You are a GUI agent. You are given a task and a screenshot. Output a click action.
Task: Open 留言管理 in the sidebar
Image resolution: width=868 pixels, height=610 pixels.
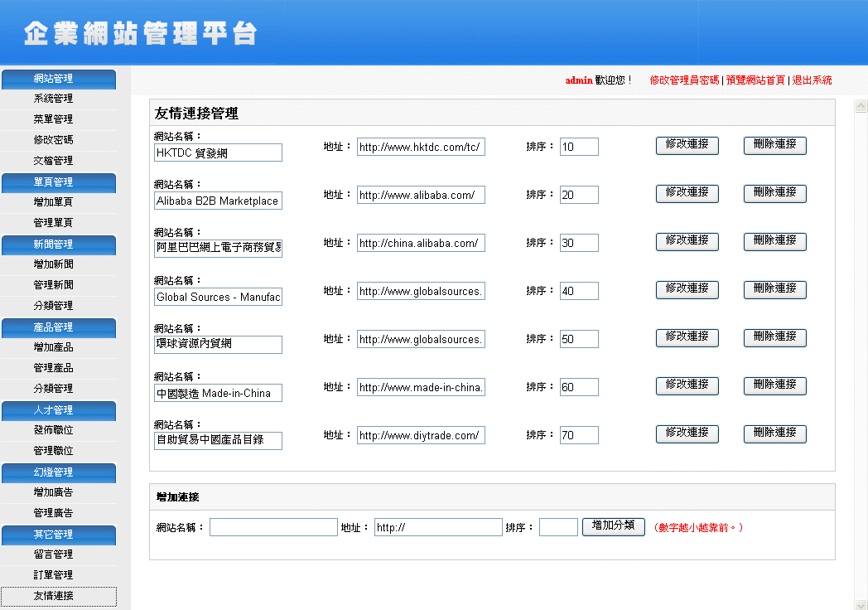click(53, 554)
